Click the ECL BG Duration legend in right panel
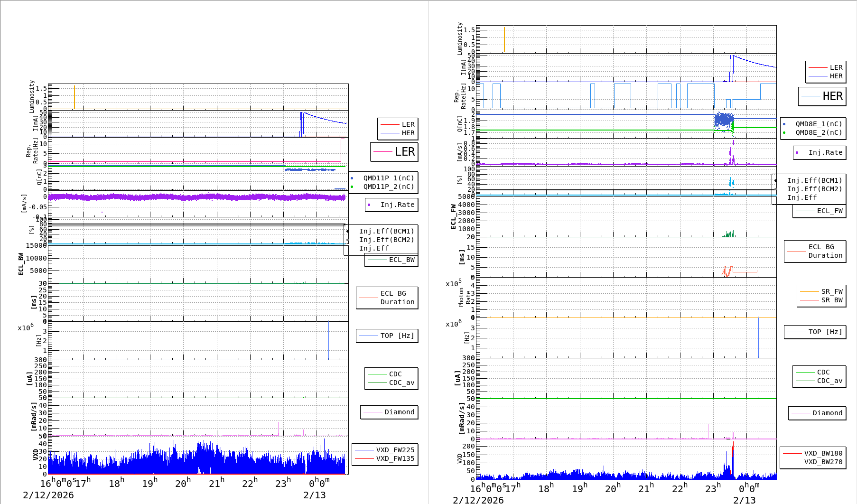Image resolution: width=857 pixels, height=504 pixels. pos(815,251)
